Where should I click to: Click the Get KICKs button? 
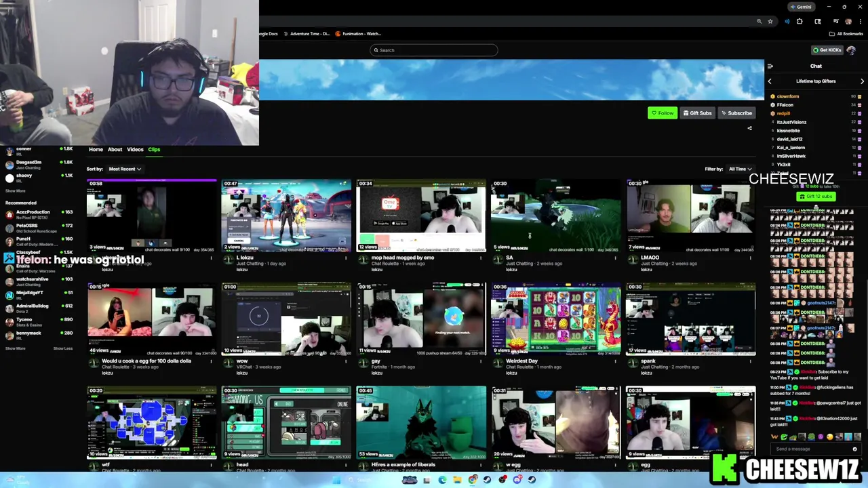click(x=827, y=50)
